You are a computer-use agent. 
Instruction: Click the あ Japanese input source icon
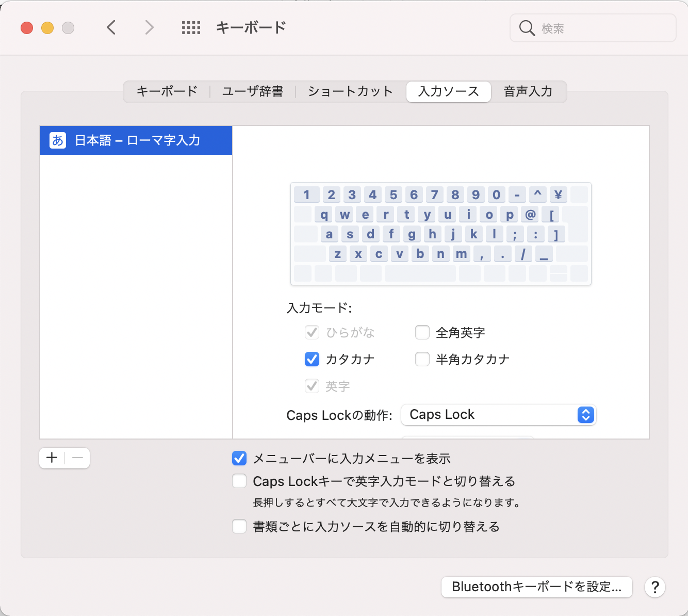[57, 140]
